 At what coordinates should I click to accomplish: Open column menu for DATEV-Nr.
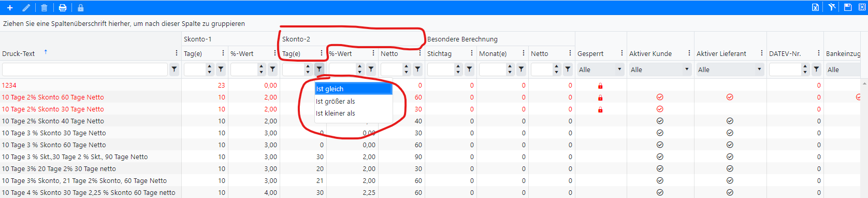pyautogui.click(x=819, y=53)
